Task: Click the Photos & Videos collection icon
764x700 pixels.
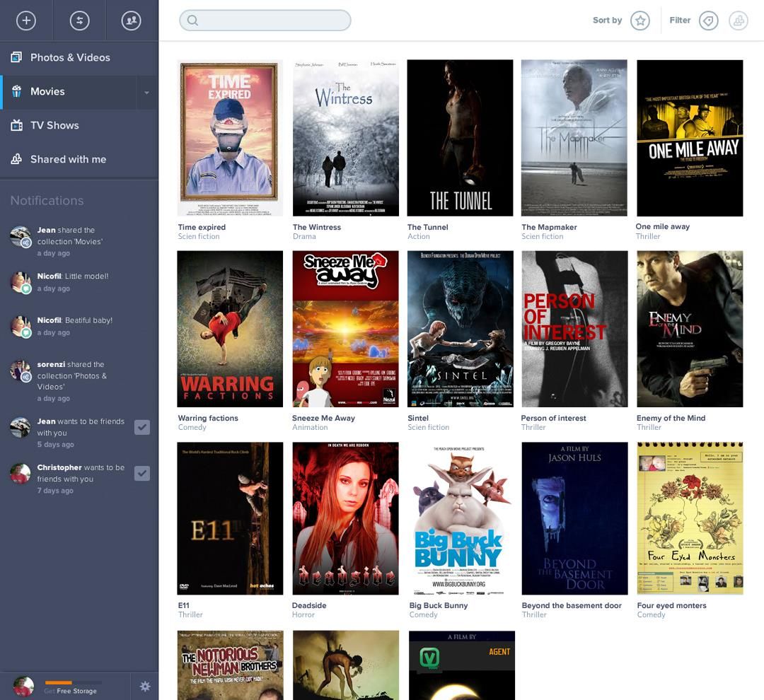Action: pyautogui.click(x=16, y=57)
